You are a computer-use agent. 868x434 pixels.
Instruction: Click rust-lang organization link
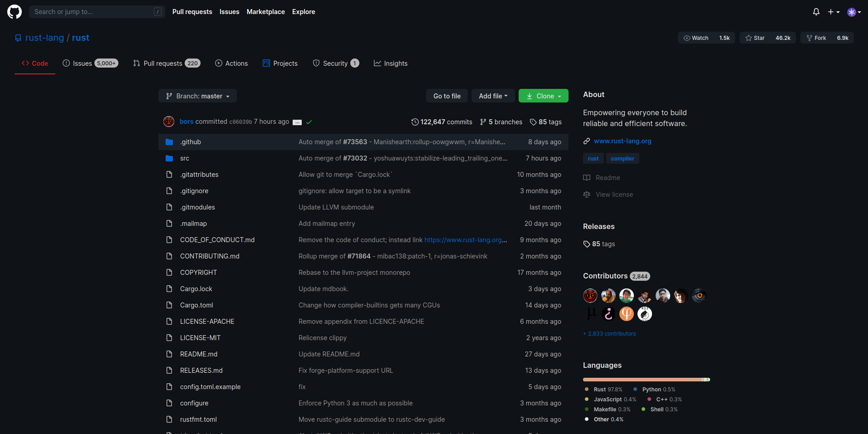pyautogui.click(x=44, y=38)
